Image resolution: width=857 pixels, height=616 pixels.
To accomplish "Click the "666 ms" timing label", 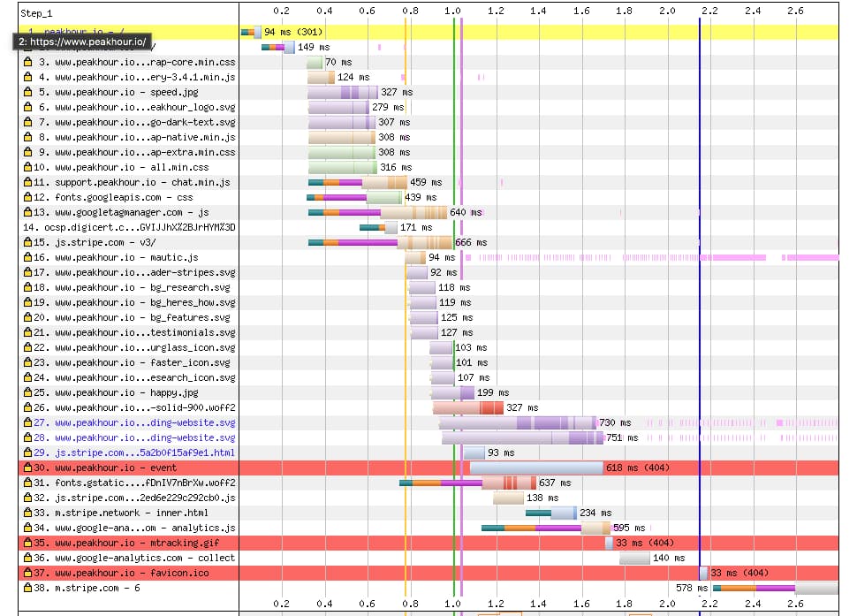I will tap(471, 242).
